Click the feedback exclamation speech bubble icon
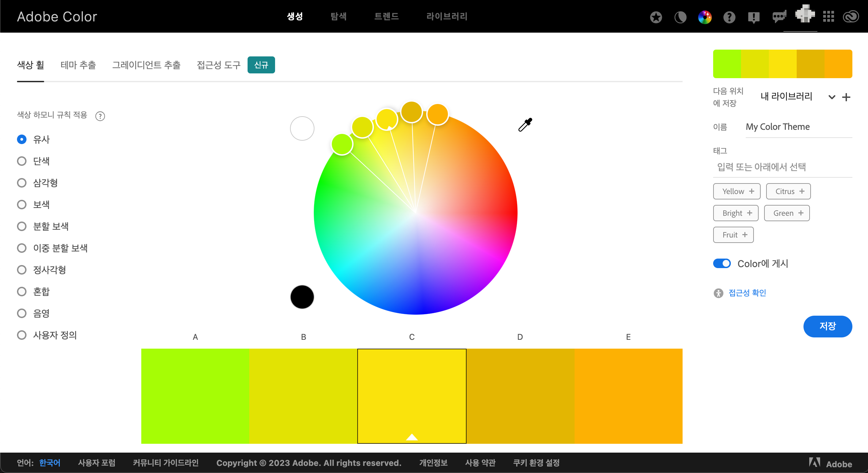Viewport: 868px width, 473px height. 754,17
